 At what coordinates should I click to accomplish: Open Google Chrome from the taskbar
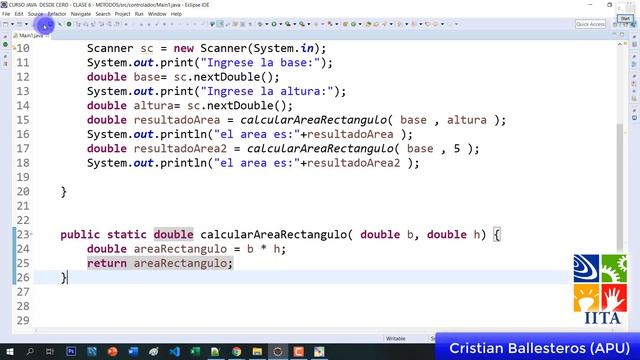[x=236, y=351]
